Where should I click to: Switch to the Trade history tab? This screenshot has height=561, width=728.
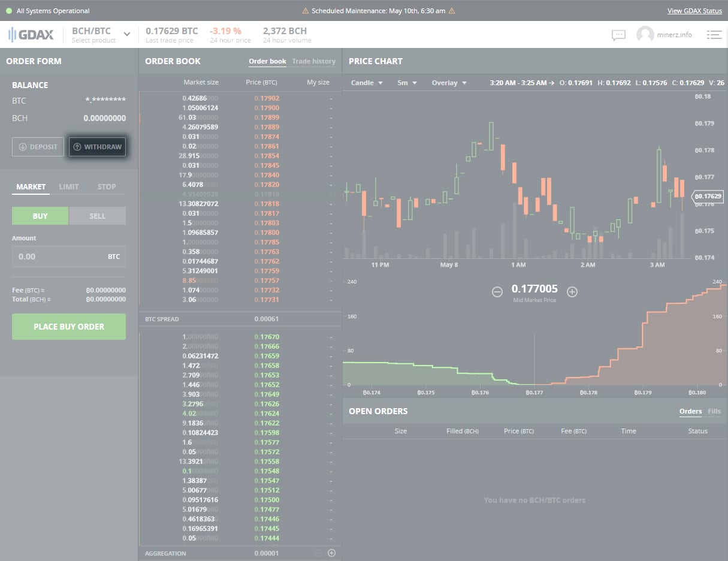tap(314, 61)
